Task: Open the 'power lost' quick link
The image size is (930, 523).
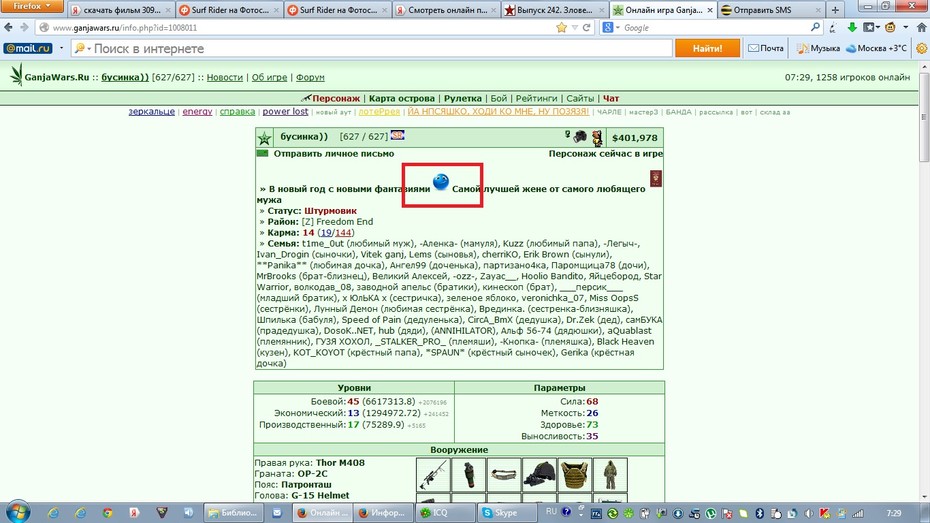Action: click(x=285, y=111)
